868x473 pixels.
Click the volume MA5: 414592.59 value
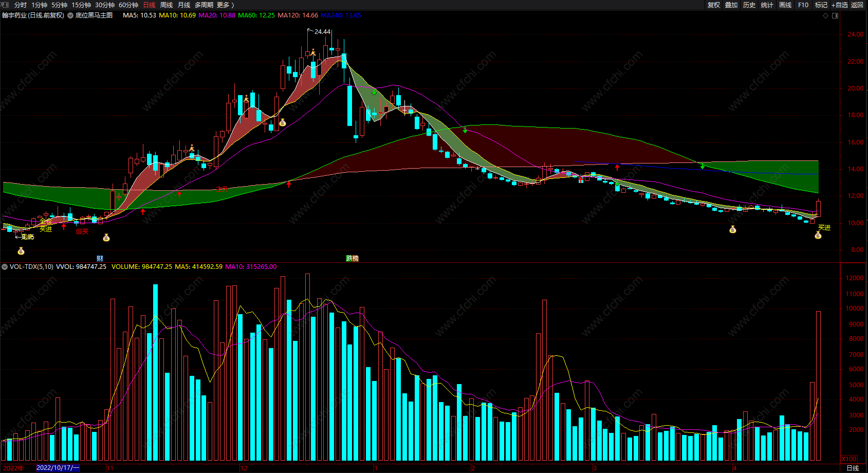click(x=199, y=266)
